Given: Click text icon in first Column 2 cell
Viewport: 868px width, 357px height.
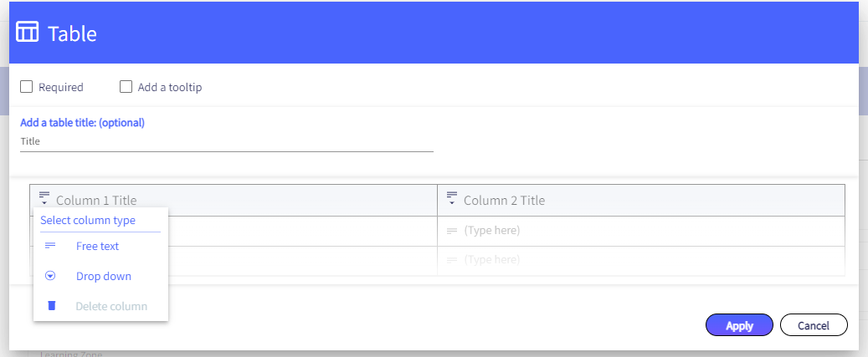Looking at the screenshot, I should (x=452, y=231).
